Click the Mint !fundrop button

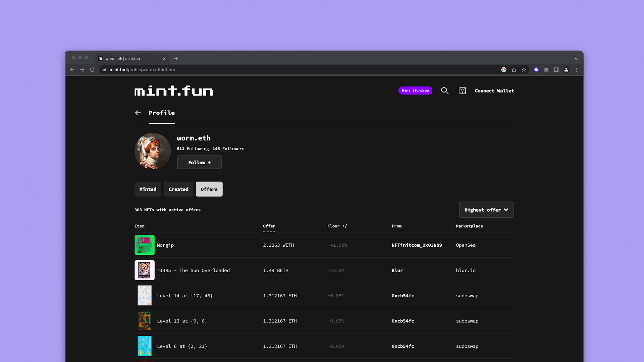tap(415, 90)
